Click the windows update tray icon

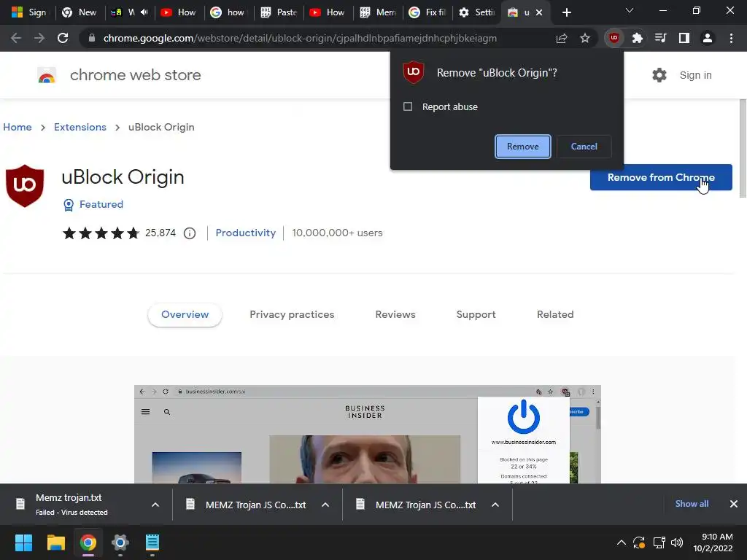click(x=639, y=542)
